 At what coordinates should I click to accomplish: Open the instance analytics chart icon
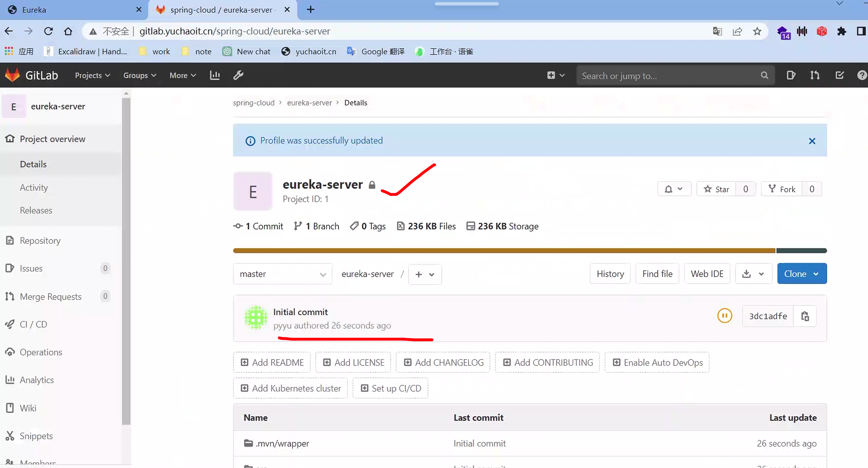tap(215, 75)
